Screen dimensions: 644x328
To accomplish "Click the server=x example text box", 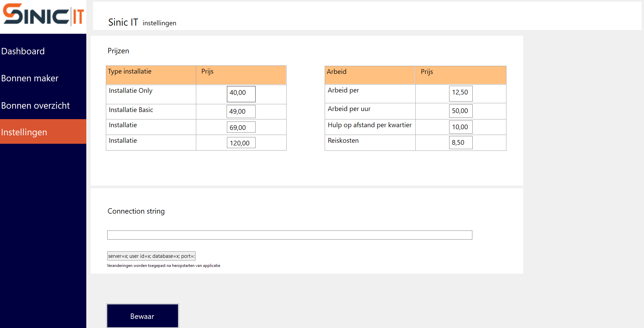I will [151, 256].
